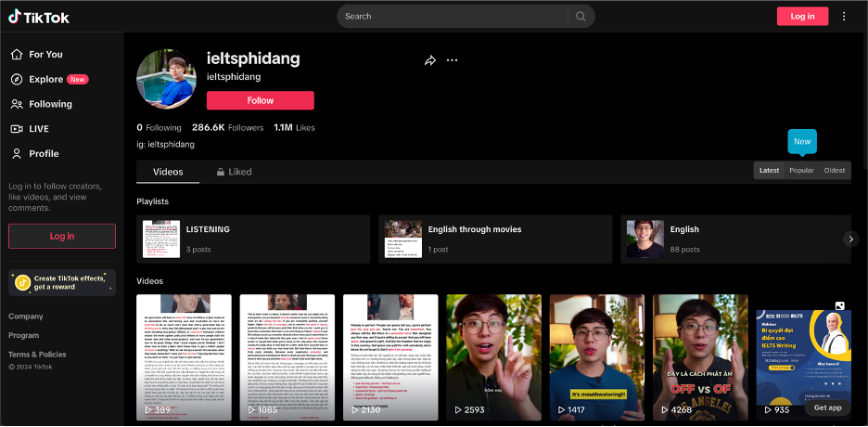
Task: Click the blue New tooltip bubble
Action: [802, 141]
